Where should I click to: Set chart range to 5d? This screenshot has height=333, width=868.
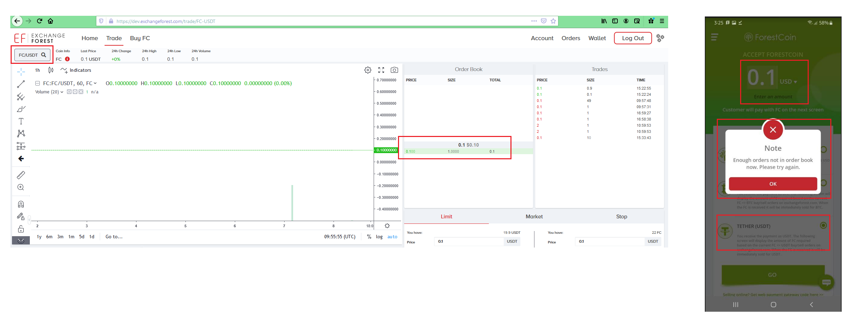click(x=82, y=237)
